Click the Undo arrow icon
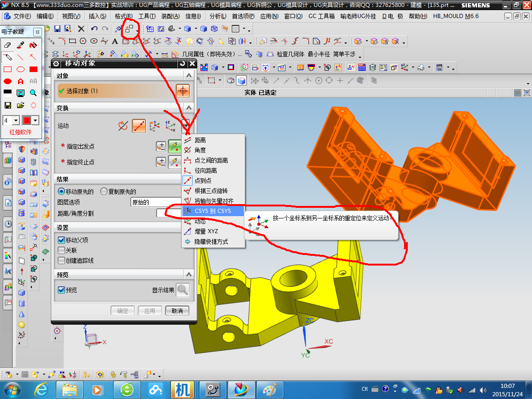The image size is (532, 399). [94, 29]
